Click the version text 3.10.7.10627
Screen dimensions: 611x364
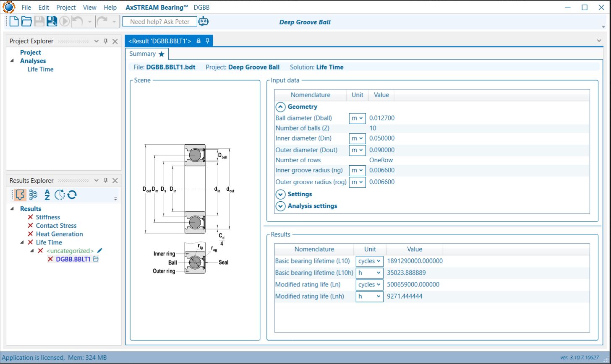pyautogui.click(x=580, y=358)
